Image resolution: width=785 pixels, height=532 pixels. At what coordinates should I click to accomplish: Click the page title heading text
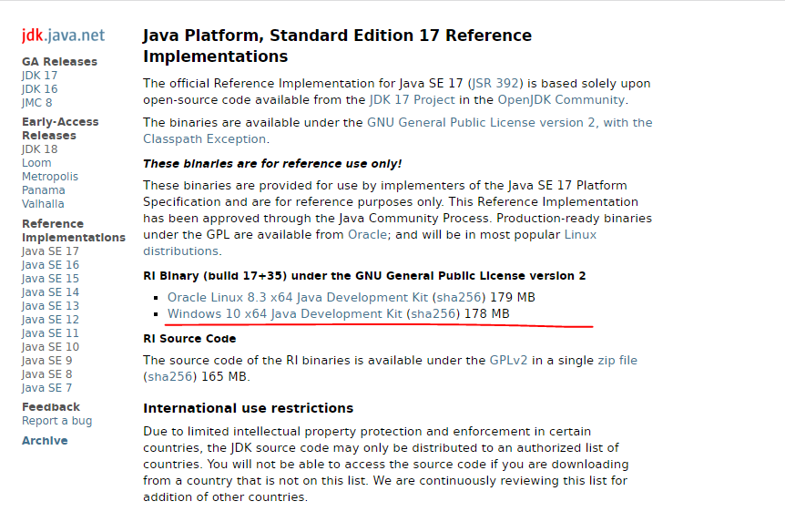(338, 46)
